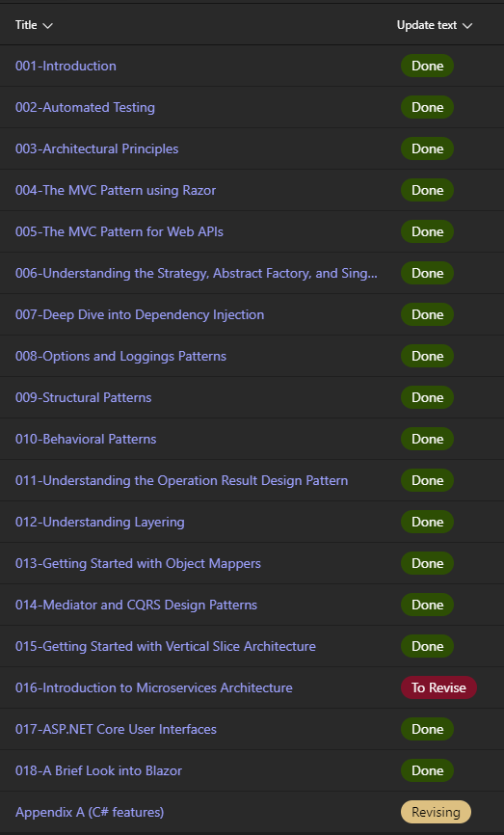
Task: Click Done status of 010-Behavioral Patterns
Action: tap(427, 440)
